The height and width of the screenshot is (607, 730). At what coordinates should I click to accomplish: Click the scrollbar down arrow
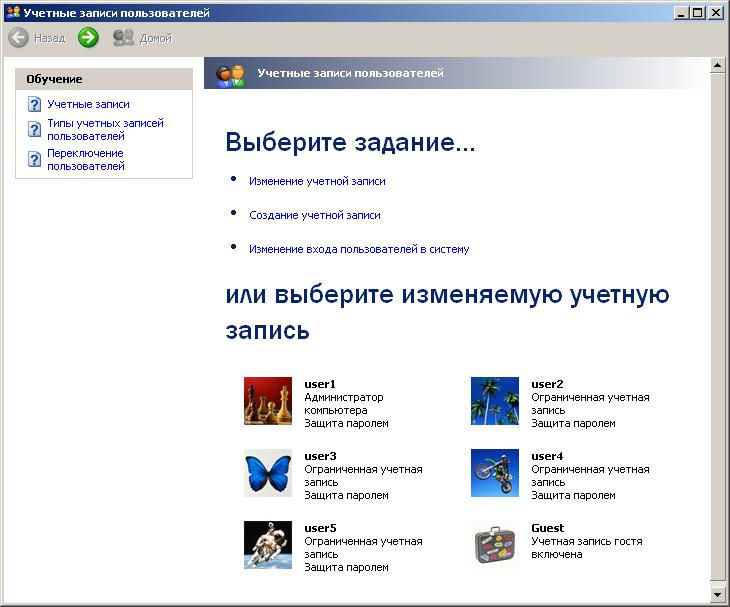click(x=717, y=595)
